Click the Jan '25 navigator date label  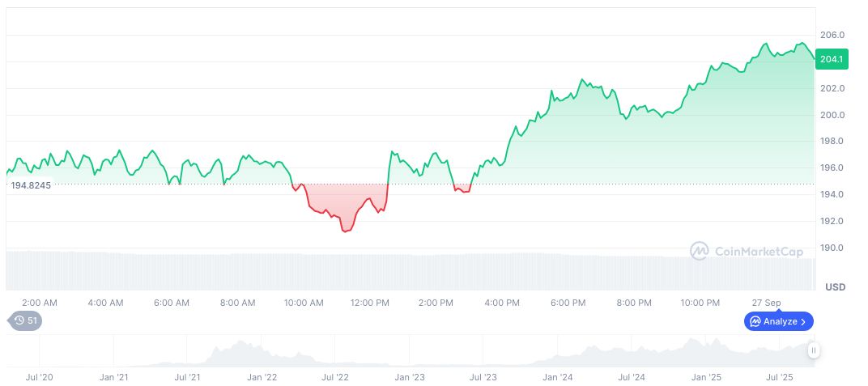(705, 377)
